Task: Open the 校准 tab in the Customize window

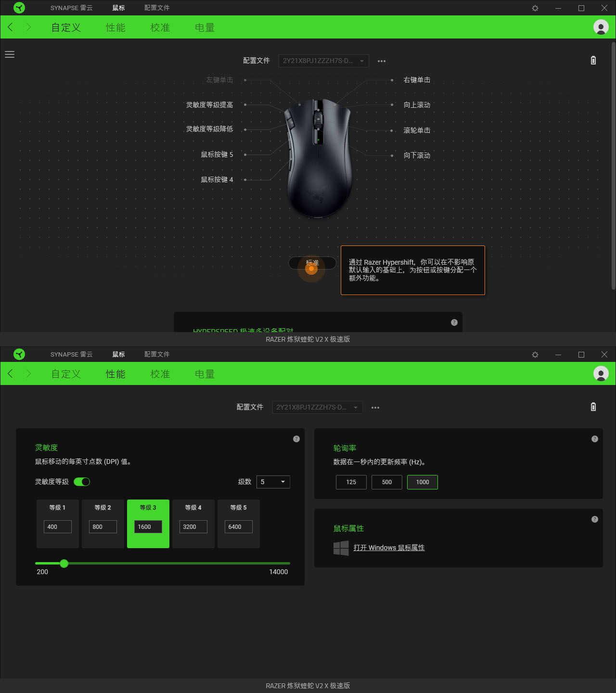Action: (160, 27)
